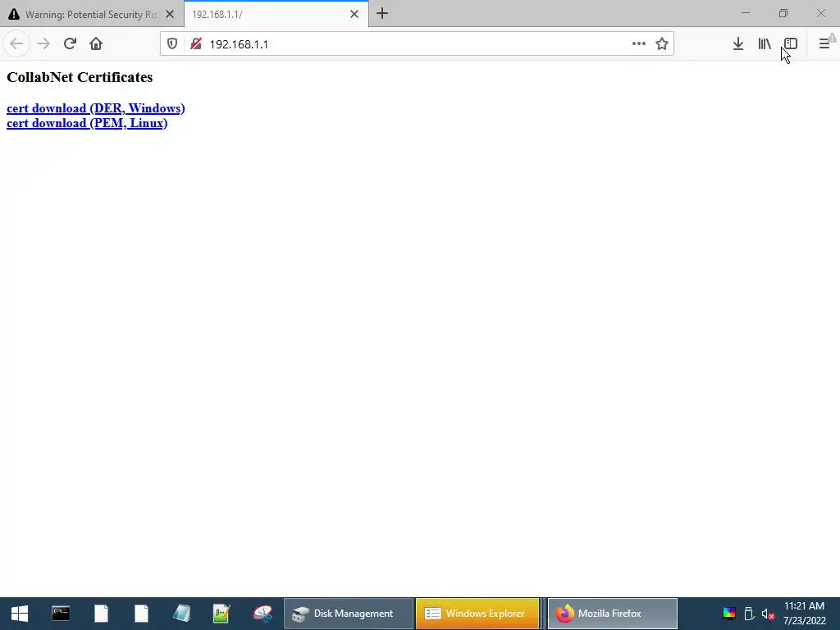The width and height of the screenshot is (840, 630).
Task: Close the 192.168.1.1 tab
Action: (x=354, y=15)
